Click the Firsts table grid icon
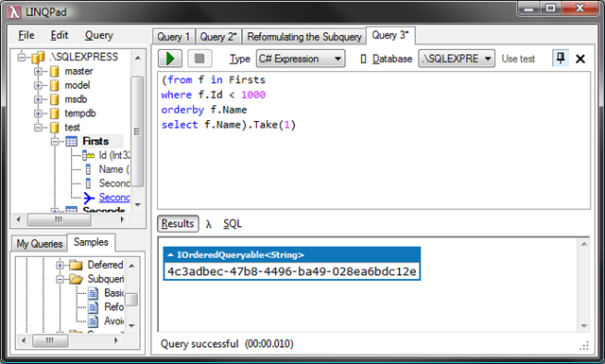This screenshot has width=605, height=364. pyautogui.click(x=72, y=141)
